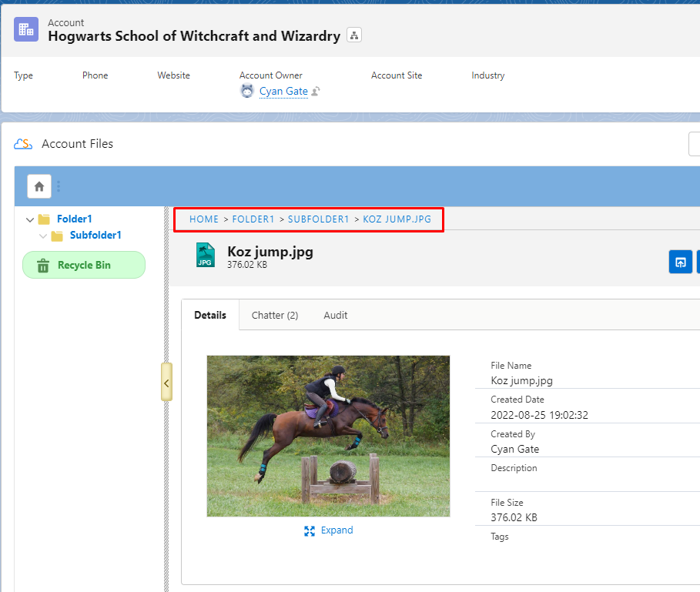Go to FOLDER1 in the breadcrumb

(253, 219)
